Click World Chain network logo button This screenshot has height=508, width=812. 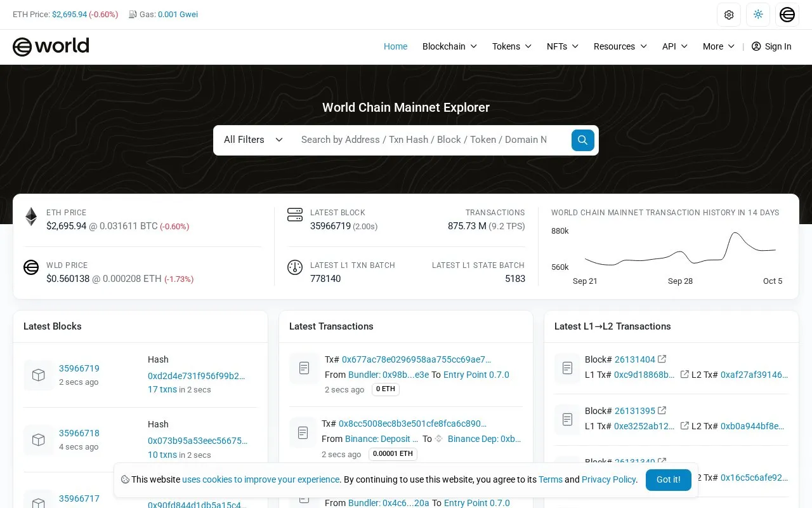[x=787, y=15]
